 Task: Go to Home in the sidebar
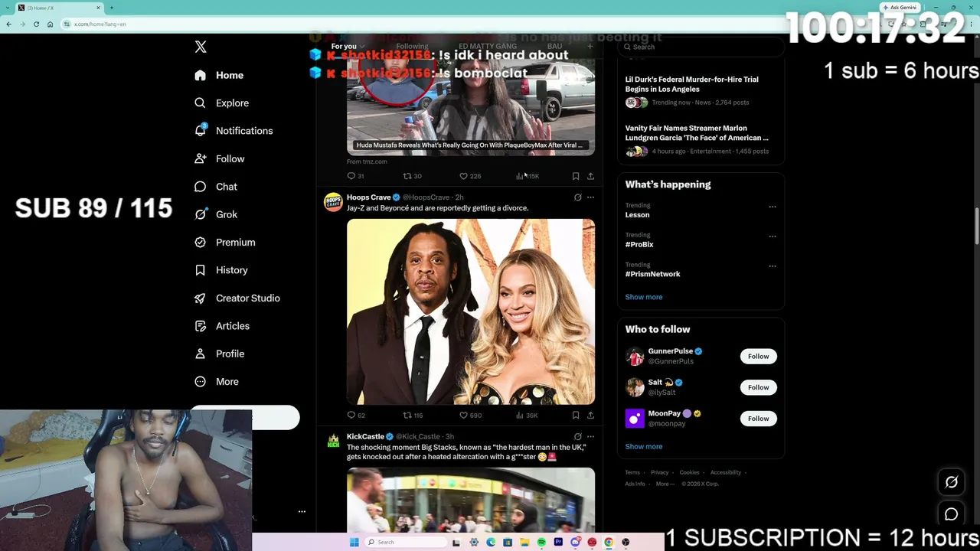pyautogui.click(x=219, y=75)
